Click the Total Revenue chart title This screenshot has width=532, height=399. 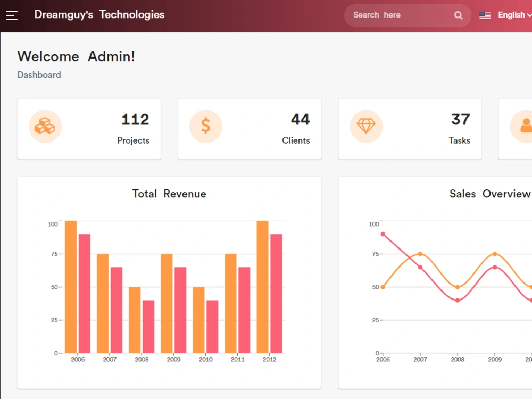(169, 194)
